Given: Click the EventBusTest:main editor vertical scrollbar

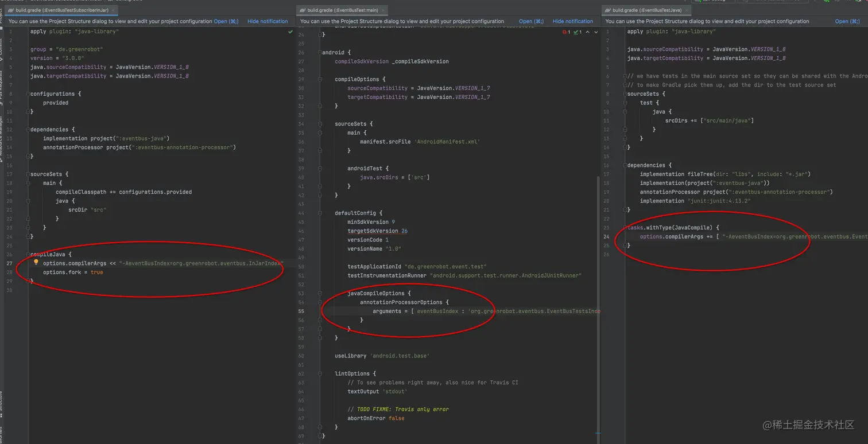Looking at the screenshot, I should 598,304.
